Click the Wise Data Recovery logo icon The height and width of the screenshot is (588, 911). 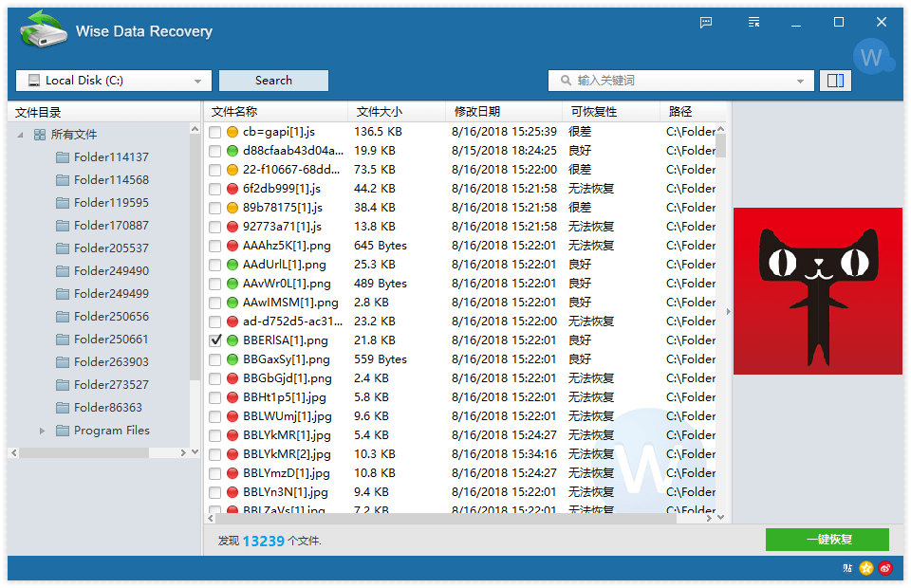click(x=43, y=29)
